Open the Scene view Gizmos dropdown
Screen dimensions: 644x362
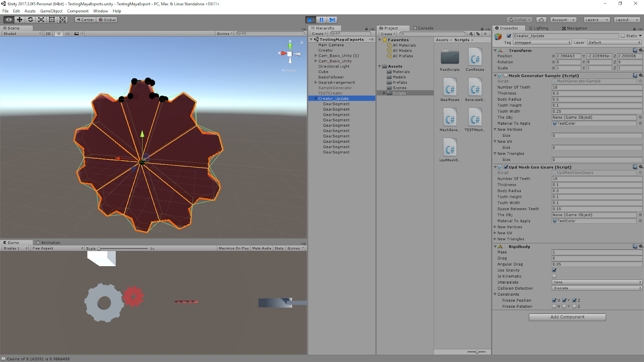click(x=225, y=34)
